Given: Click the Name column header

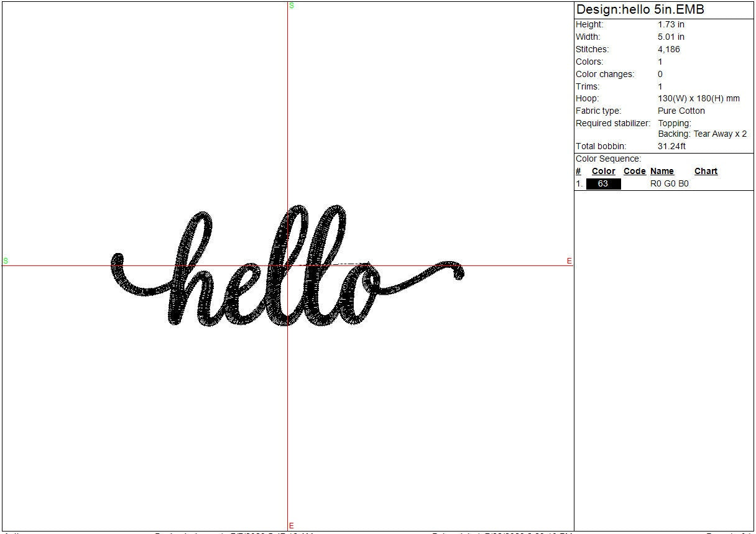Looking at the screenshot, I should tap(662, 172).
